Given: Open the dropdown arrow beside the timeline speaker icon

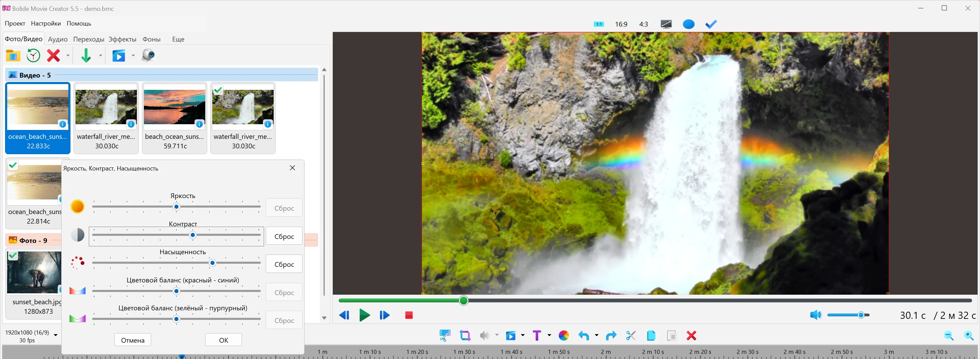Looking at the screenshot, I should pyautogui.click(x=496, y=335).
